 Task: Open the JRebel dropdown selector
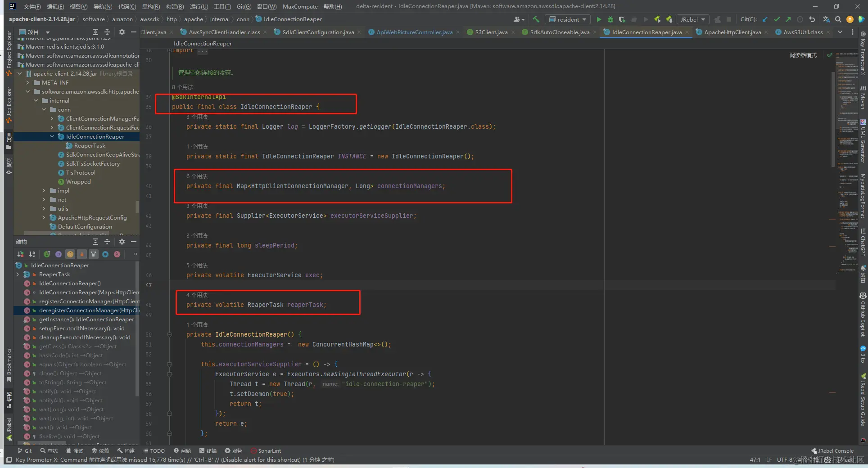693,19
